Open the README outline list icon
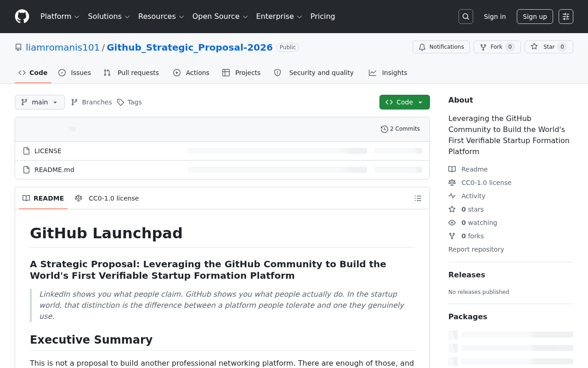 pyautogui.click(x=418, y=198)
